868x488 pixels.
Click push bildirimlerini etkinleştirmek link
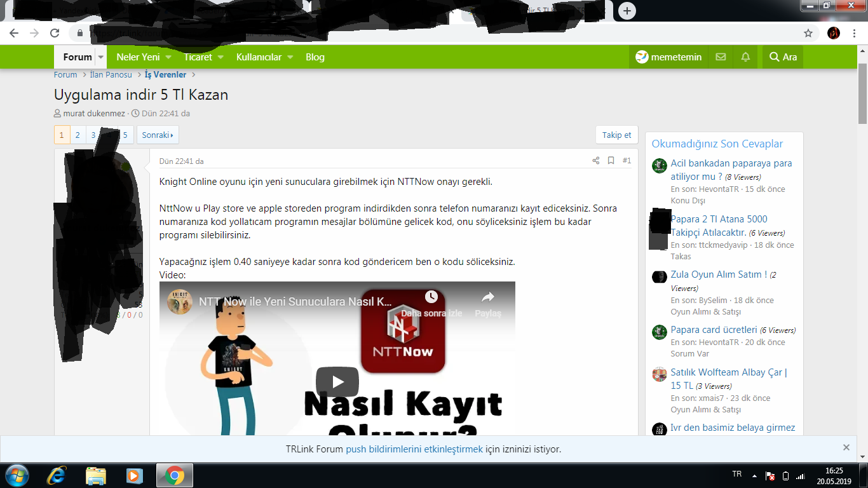(414, 449)
